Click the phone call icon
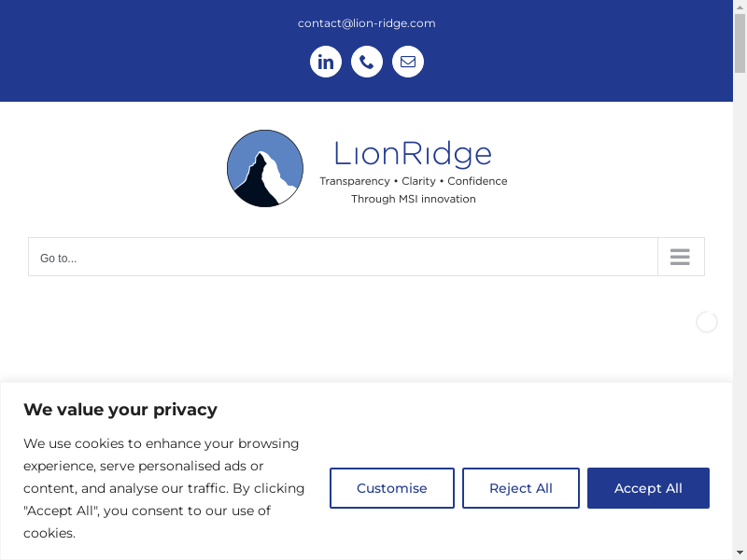Viewport: 747px width, 560px height. tap(367, 63)
